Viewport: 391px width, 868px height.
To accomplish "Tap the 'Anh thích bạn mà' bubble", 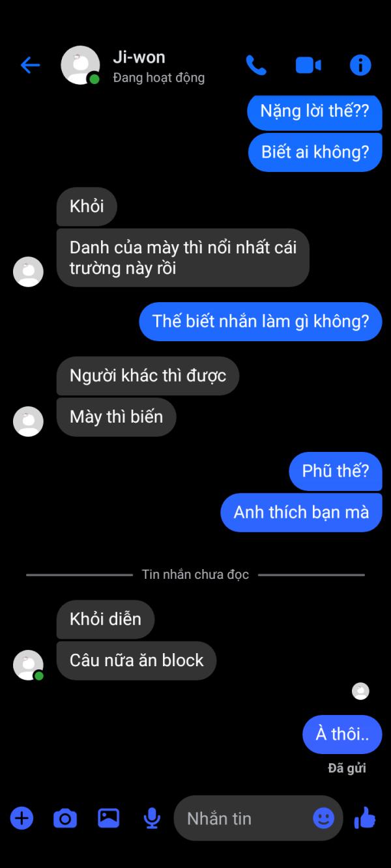I will point(301,512).
